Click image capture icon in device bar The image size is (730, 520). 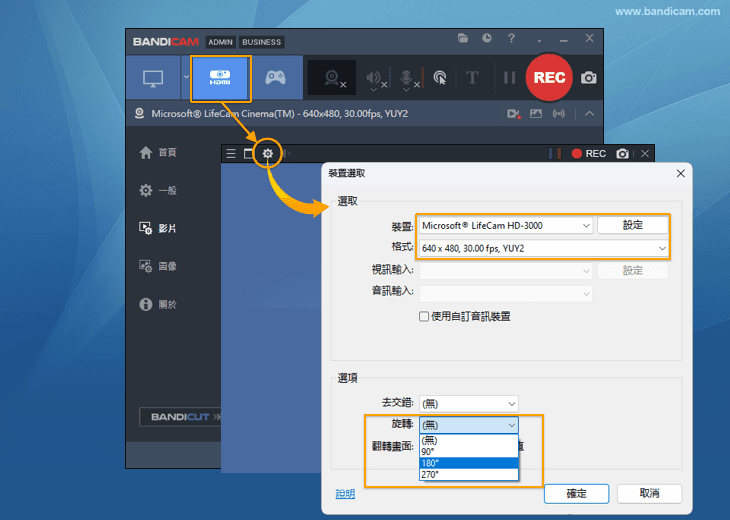(x=536, y=114)
